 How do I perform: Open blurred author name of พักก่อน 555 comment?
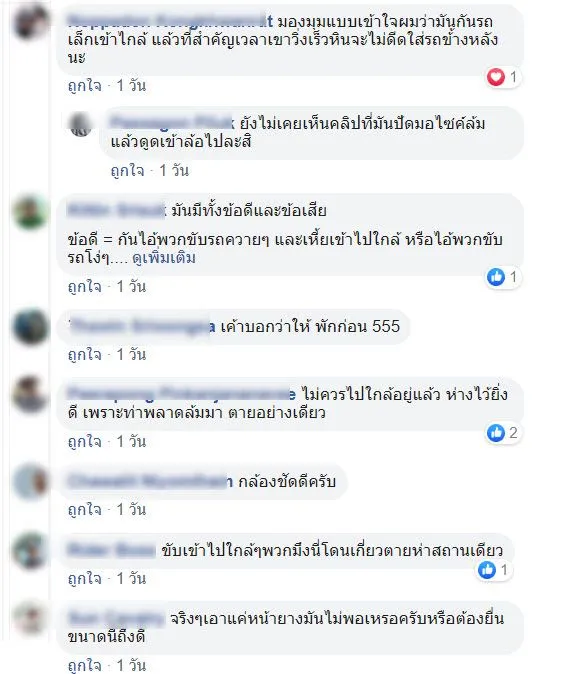142,327
